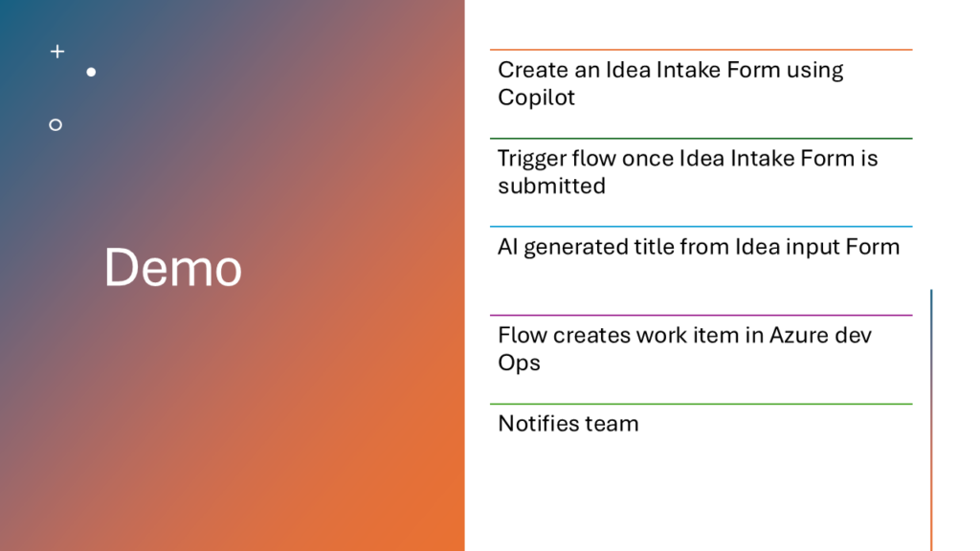The width and height of the screenshot is (980, 551).
Task: Click the word "submitted" in the second item
Action: (x=551, y=186)
